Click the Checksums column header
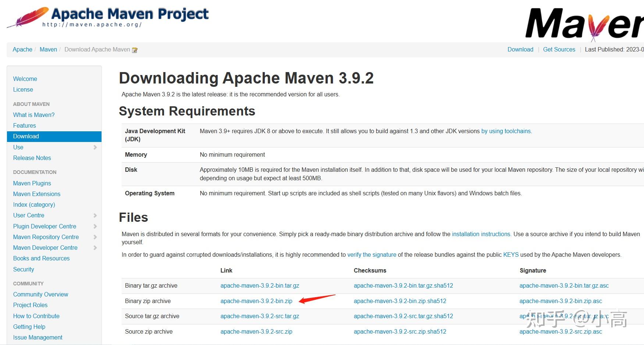Viewport: 644px width, 345px height. pyautogui.click(x=370, y=270)
